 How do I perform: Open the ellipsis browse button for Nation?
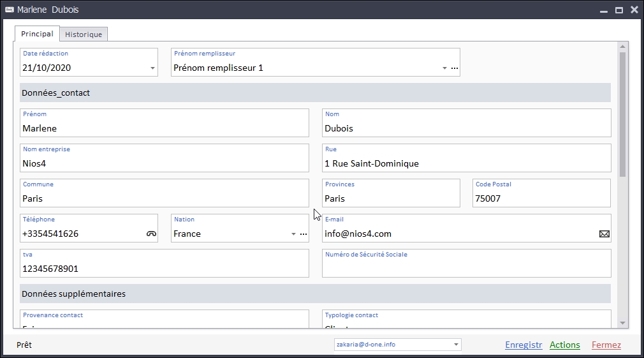click(x=304, y=234)
